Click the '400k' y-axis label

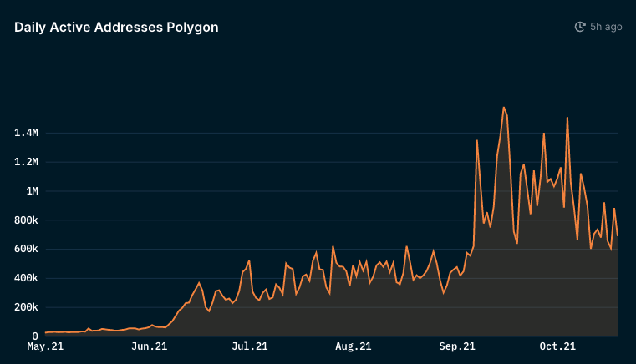tap(27, 278)
